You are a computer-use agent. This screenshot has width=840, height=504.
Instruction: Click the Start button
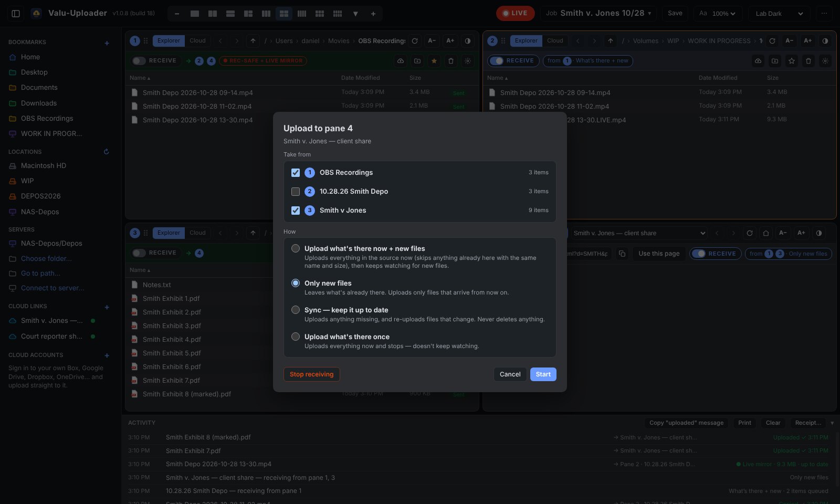click(543, 374)
